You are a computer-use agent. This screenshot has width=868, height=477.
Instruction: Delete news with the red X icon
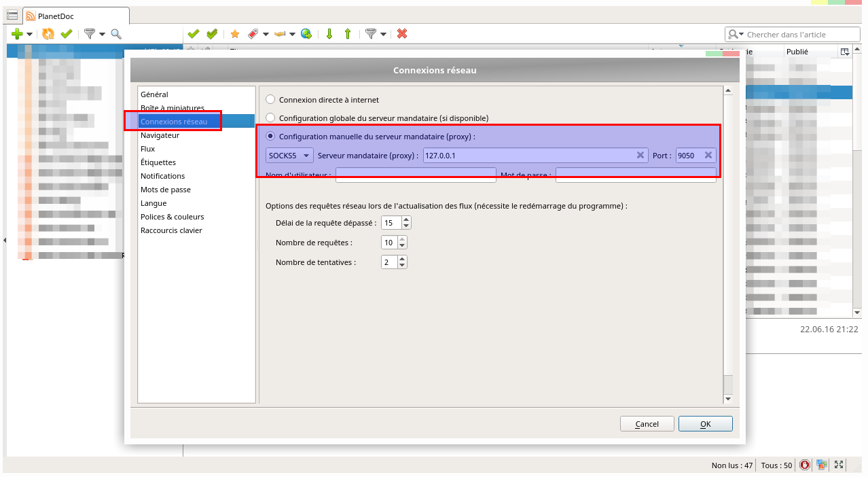click(x=402, y=33)
